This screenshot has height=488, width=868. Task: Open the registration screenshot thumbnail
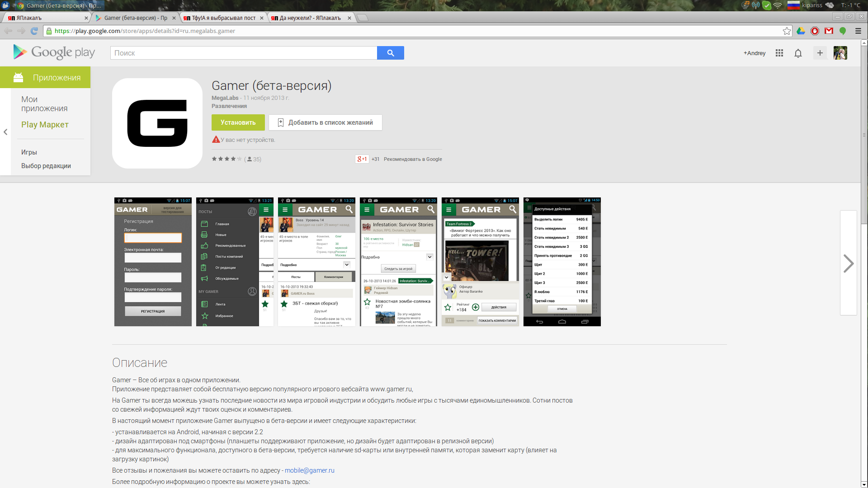(x=153, y=262)
